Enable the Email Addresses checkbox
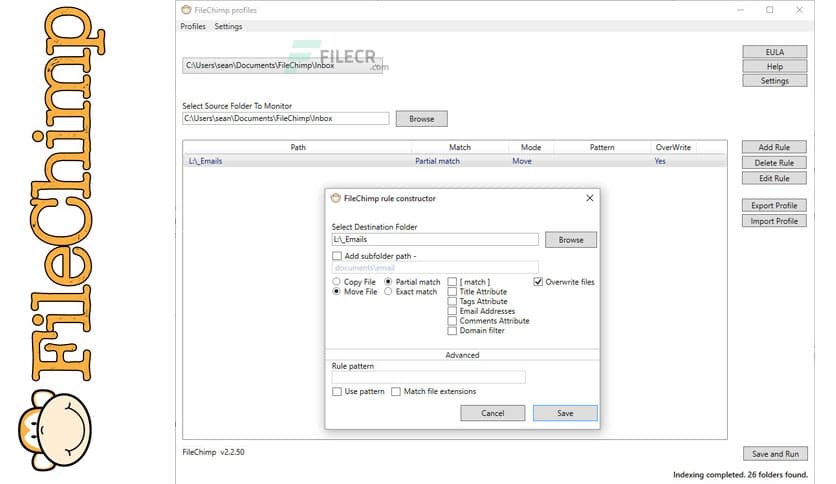The width and height of the screenshot is (836, 484). 452,311
